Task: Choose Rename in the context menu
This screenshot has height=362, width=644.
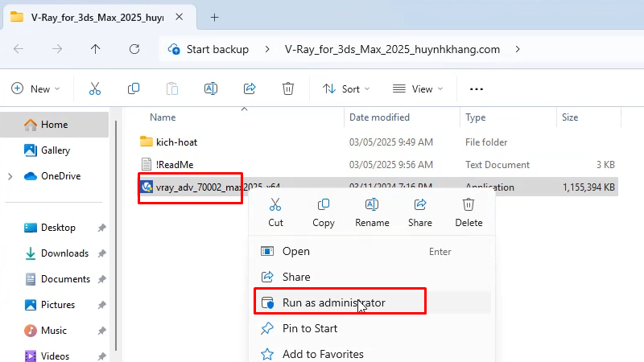Action: (372, 212)
